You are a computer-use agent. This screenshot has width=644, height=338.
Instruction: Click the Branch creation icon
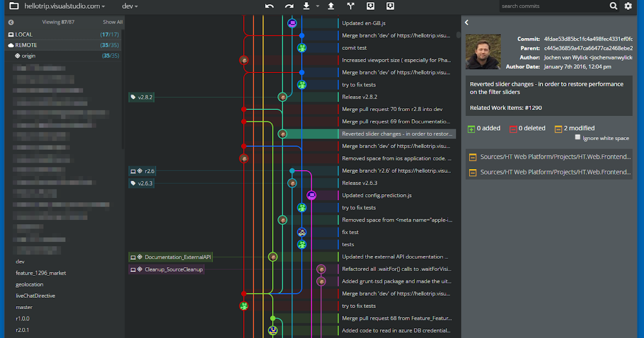tap(350, 6)
